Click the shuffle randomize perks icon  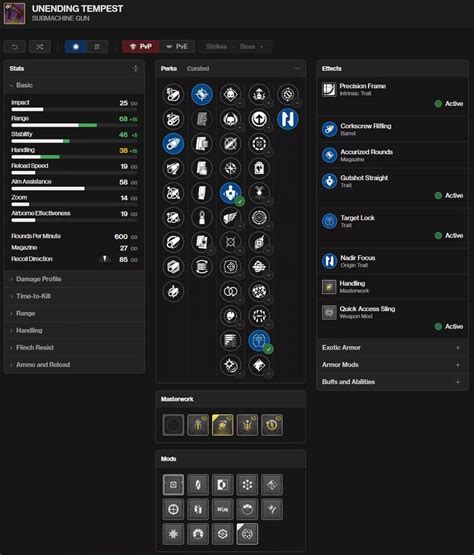pyautogui.click(x=40, y=47)
